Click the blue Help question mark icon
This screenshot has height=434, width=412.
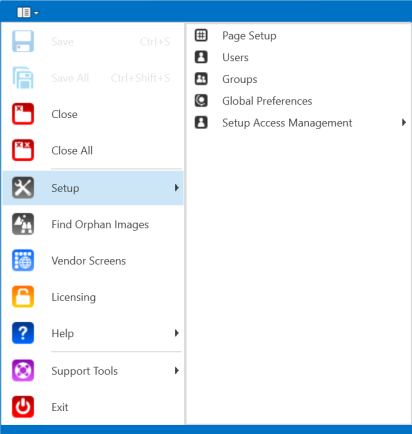coord(23,333)
